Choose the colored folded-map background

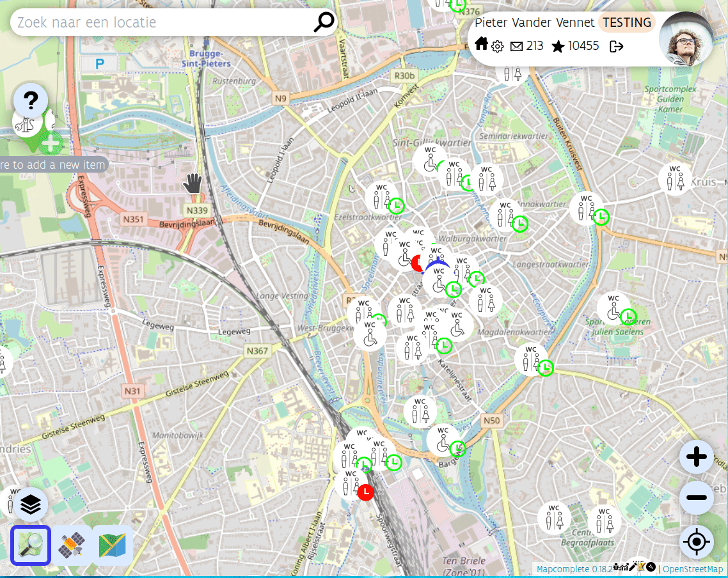pos(112,545)
